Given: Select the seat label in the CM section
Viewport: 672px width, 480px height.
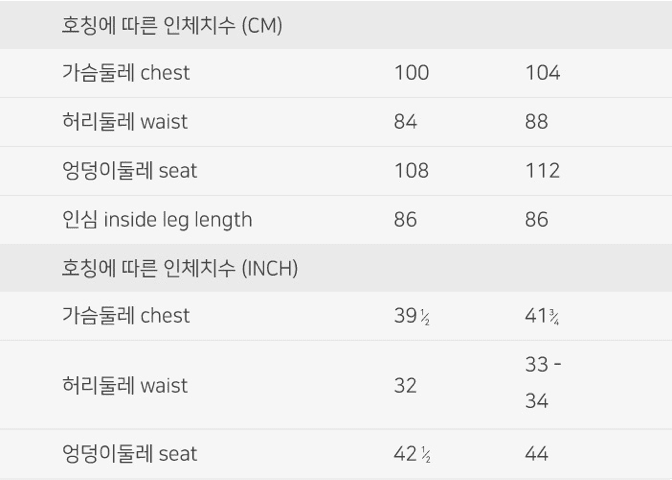Looking at the screenshot, I should coord(129,171).
